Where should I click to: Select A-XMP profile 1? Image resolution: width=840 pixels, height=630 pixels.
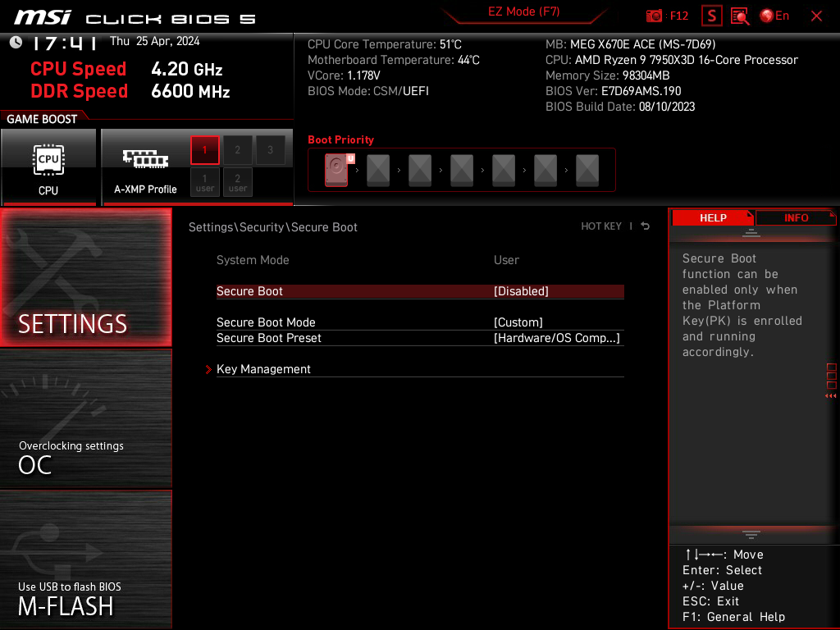coord(204,149)
